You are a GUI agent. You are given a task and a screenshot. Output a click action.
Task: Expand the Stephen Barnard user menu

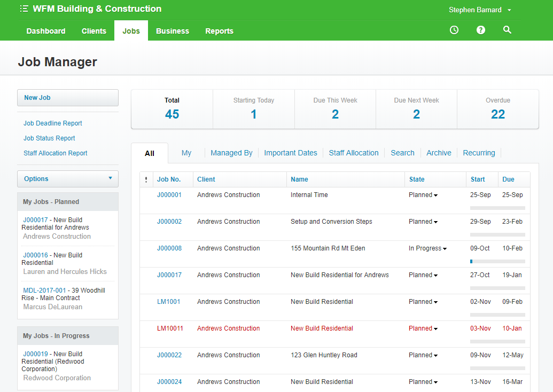tap(480, 10)
